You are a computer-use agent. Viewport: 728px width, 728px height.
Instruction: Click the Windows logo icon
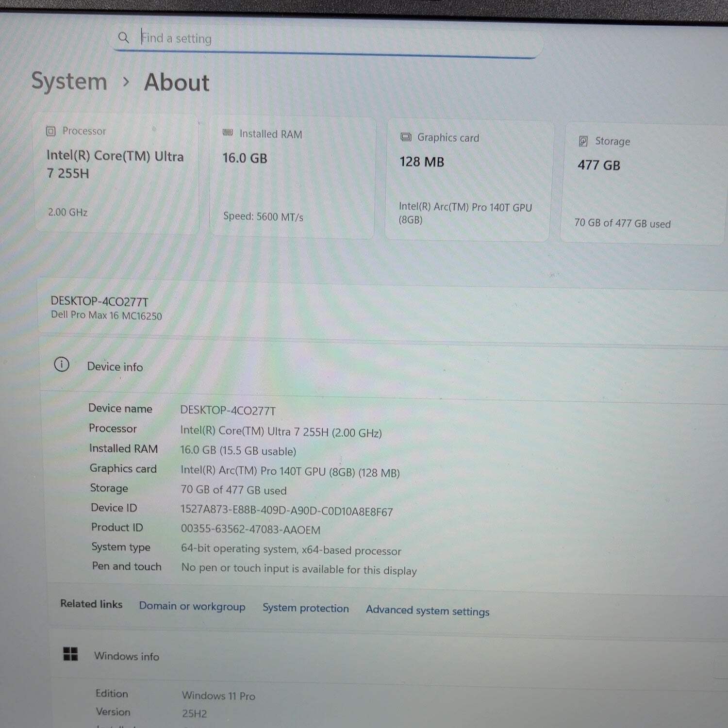pos(71,654)
